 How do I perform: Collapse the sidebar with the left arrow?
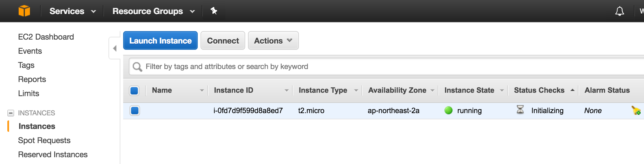point(115,48)
